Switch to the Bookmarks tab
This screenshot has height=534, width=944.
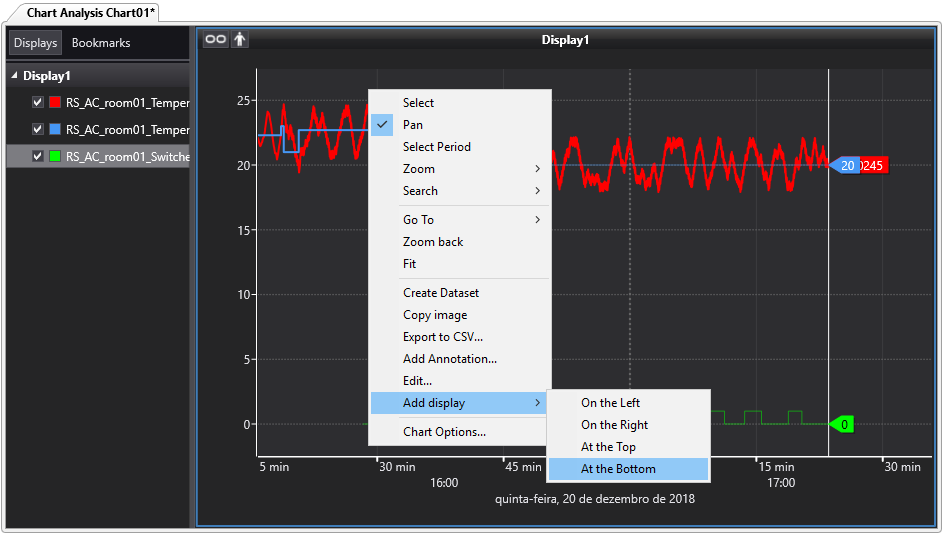coord(101,43)
